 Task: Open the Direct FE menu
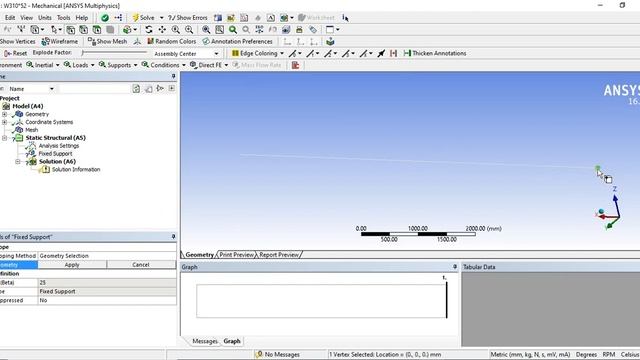(x=209, y=65)
